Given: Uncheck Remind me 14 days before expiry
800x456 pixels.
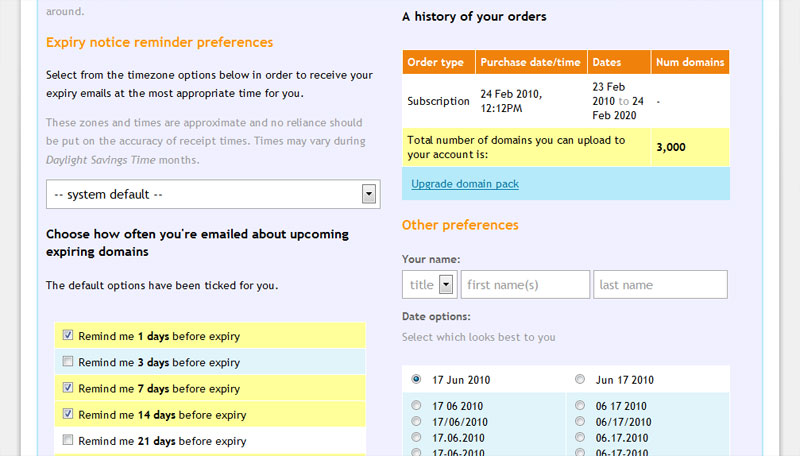Looking at the screenshot, I should click(x=68, y=414).
